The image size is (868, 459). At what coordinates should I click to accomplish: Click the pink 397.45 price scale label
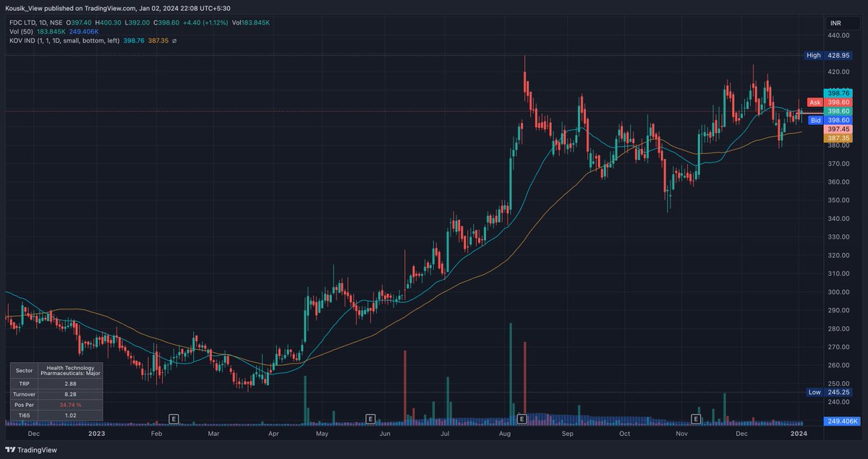click(x=838, y=129)
